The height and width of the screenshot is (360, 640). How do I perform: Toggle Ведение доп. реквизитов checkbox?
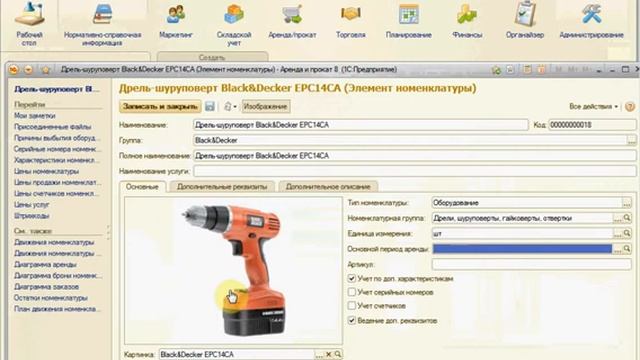pyautogui.click(x=351, y=321)
